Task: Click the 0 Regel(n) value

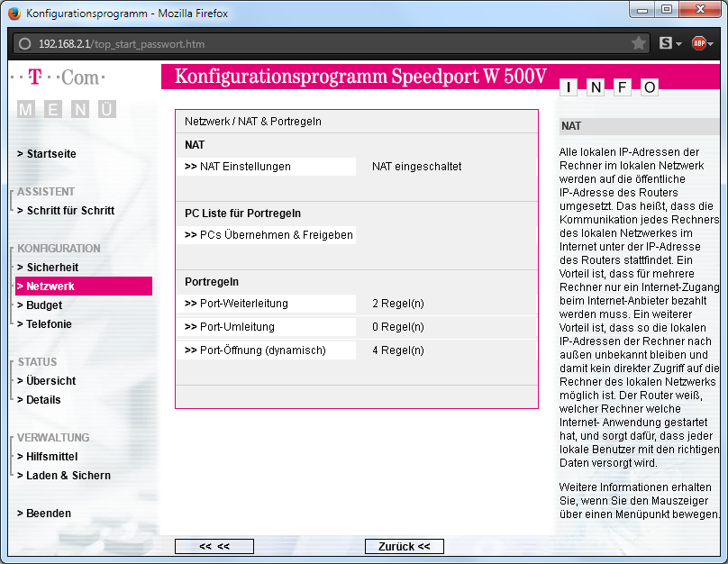Action: [398, 327]
